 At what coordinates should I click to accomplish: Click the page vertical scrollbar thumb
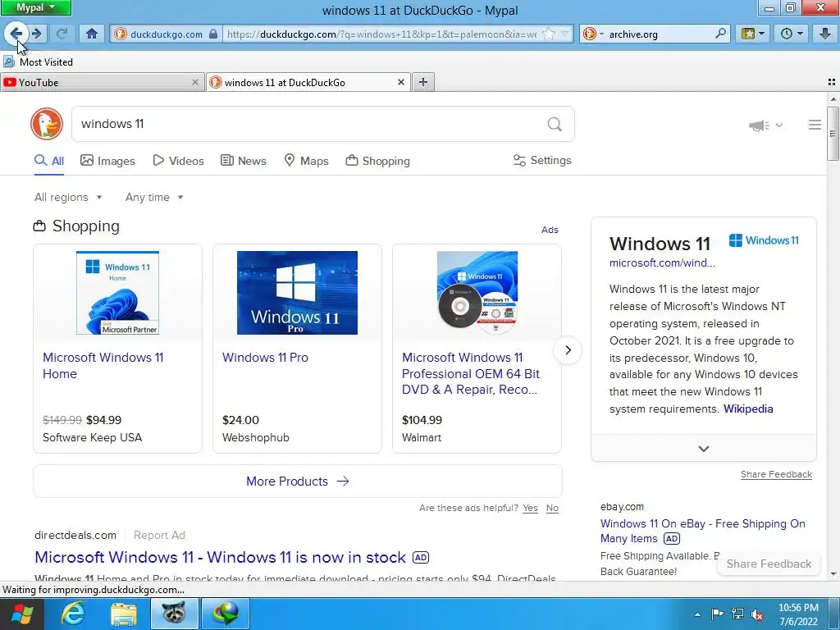tap(833, 133)
